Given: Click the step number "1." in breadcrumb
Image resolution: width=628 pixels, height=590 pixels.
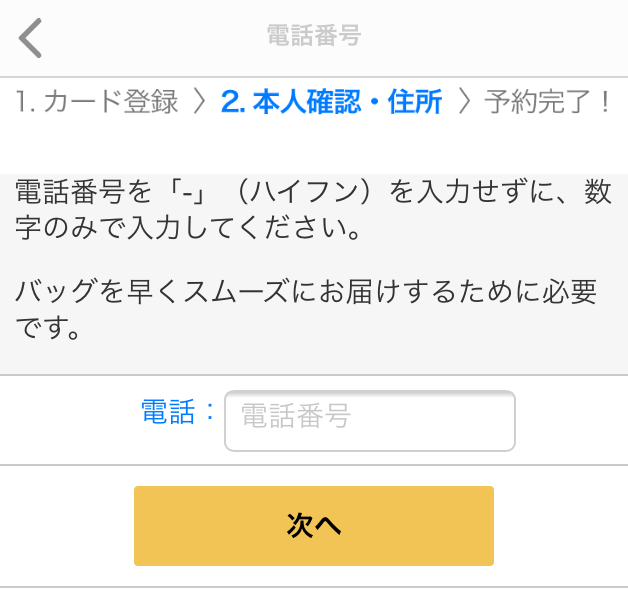Looking at the screenshot, I should click(26, 102).
